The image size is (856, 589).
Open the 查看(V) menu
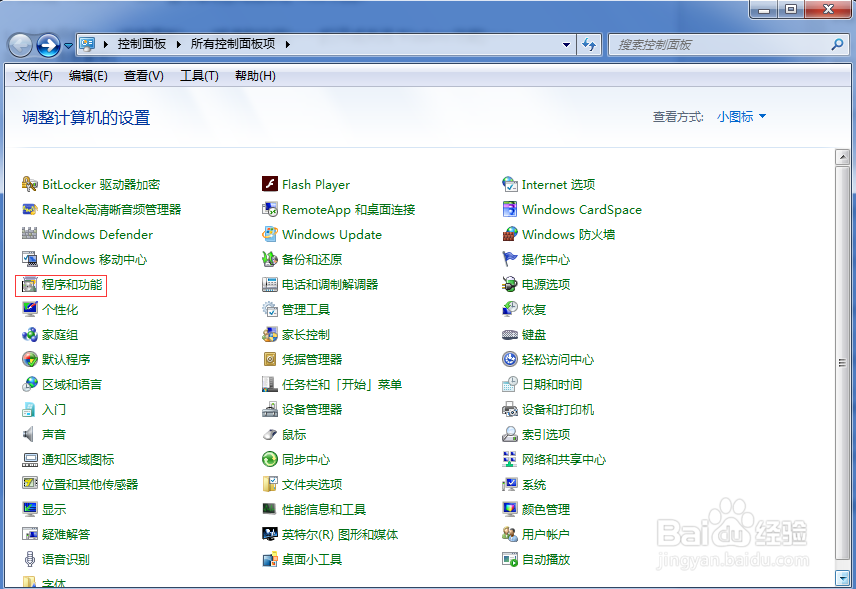coord(144,76)
